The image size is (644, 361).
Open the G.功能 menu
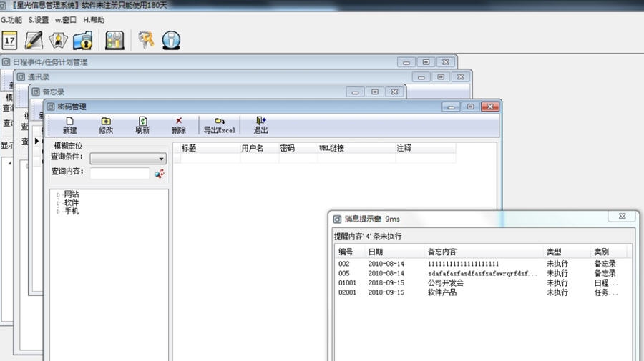[x=11, y=20]
